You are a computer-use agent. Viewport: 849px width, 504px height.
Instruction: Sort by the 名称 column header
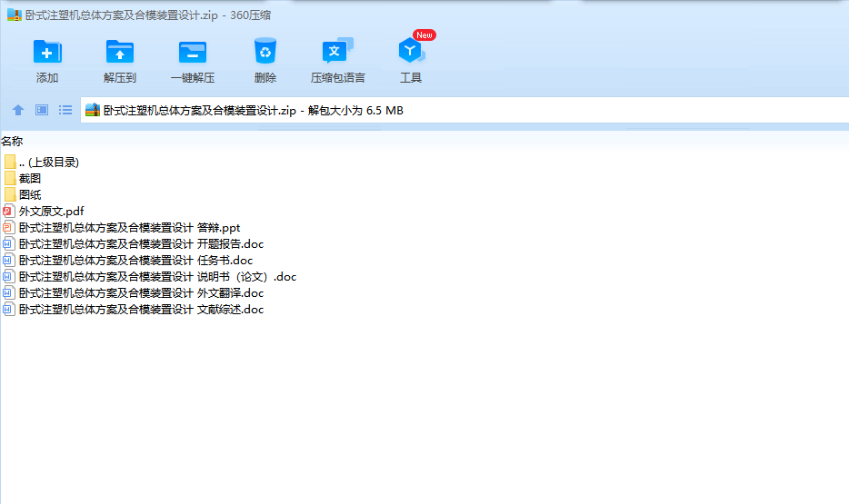click(12, 141)
